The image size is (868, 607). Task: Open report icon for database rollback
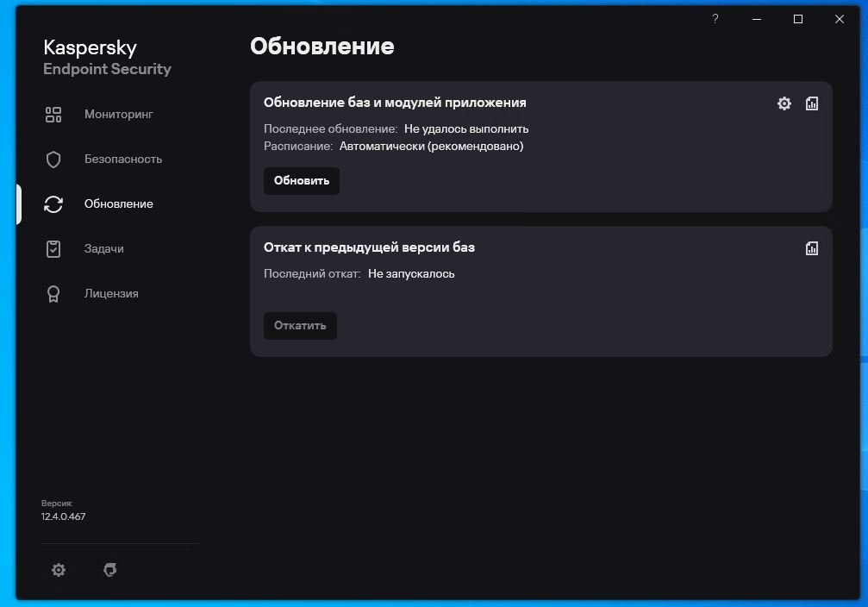click(811, 248)
